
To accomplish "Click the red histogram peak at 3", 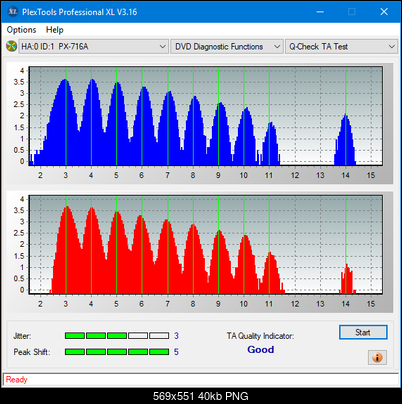I will 67,250.
